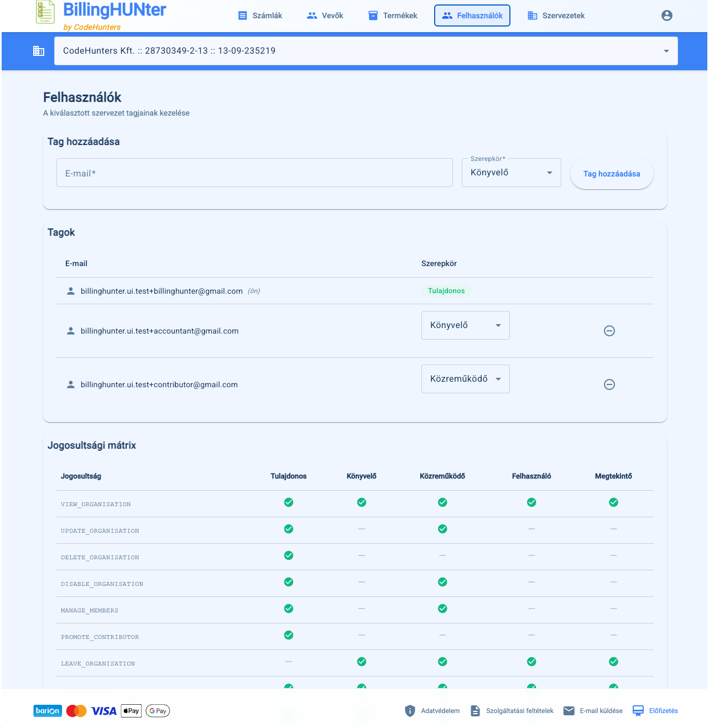Change role of contributor via Közreműködő dropdown

coord(466,379)
